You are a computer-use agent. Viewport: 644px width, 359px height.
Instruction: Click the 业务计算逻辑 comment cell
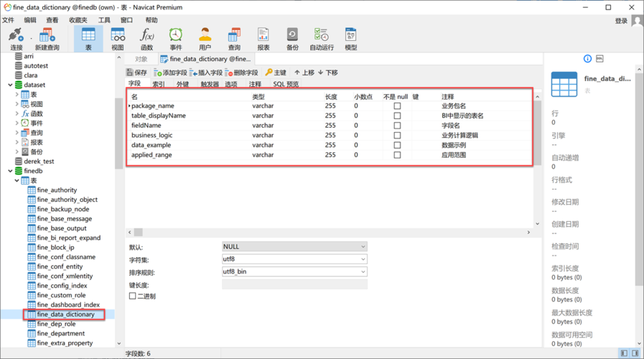(459, 135)
